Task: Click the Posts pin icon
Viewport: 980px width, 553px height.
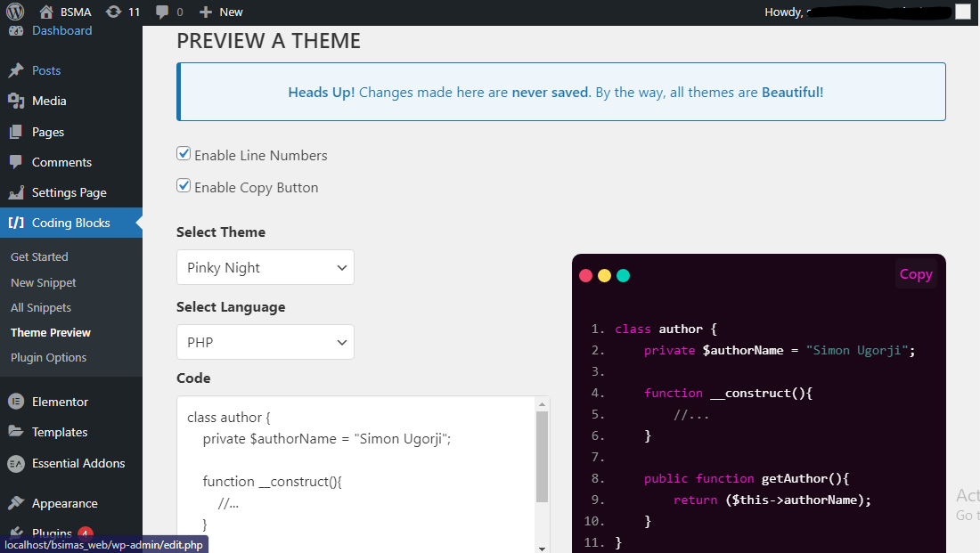Action: point(16,70)
